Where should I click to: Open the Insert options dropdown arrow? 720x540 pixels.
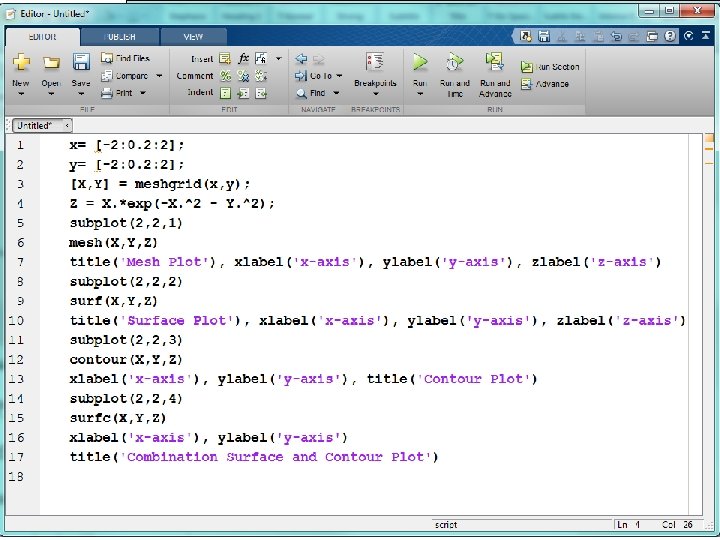pyautogui.click(x=279, y=58)
